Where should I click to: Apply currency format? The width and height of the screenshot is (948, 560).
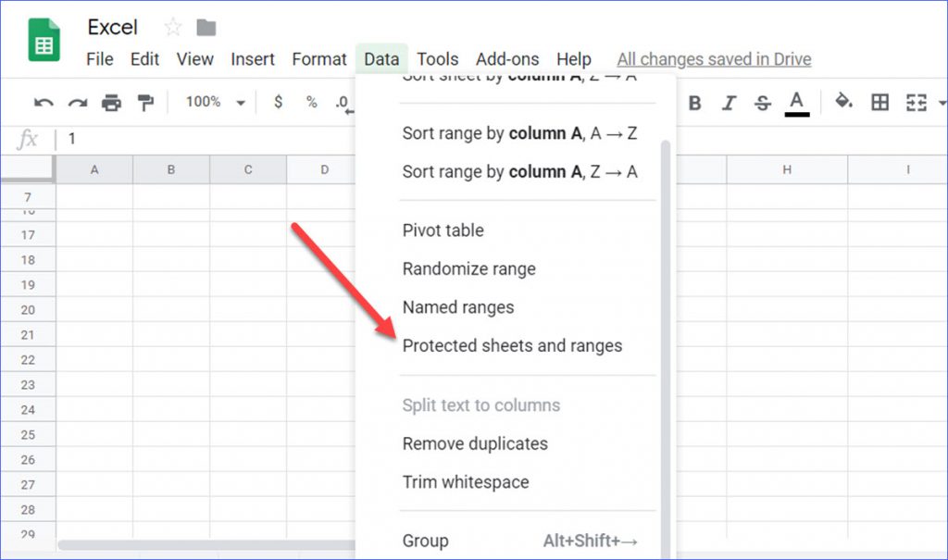click(x=278, y=102)
